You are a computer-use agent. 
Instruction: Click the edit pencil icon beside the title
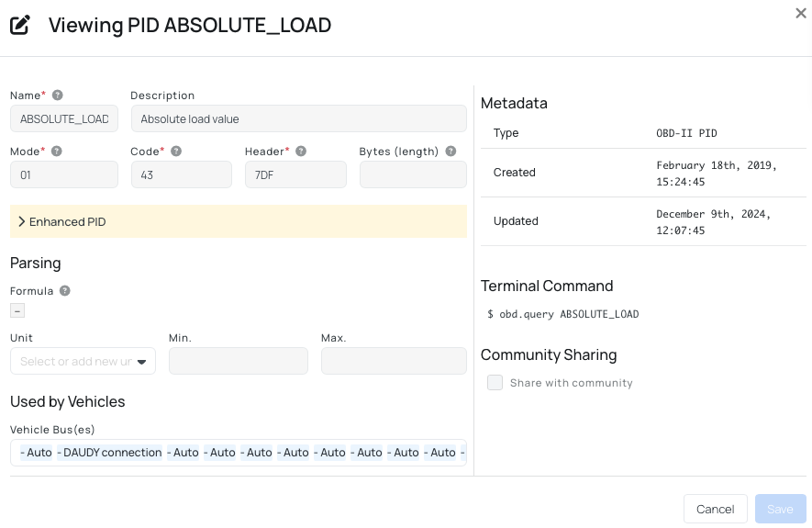point(20,25)
